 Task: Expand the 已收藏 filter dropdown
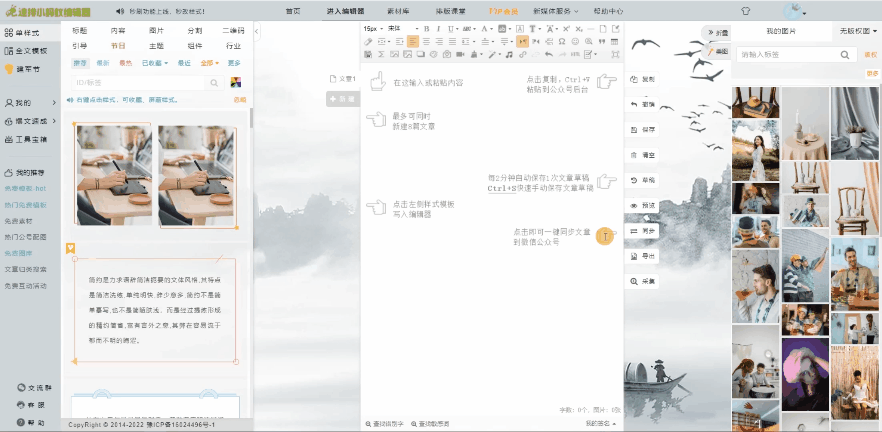[x=155, y=63]
